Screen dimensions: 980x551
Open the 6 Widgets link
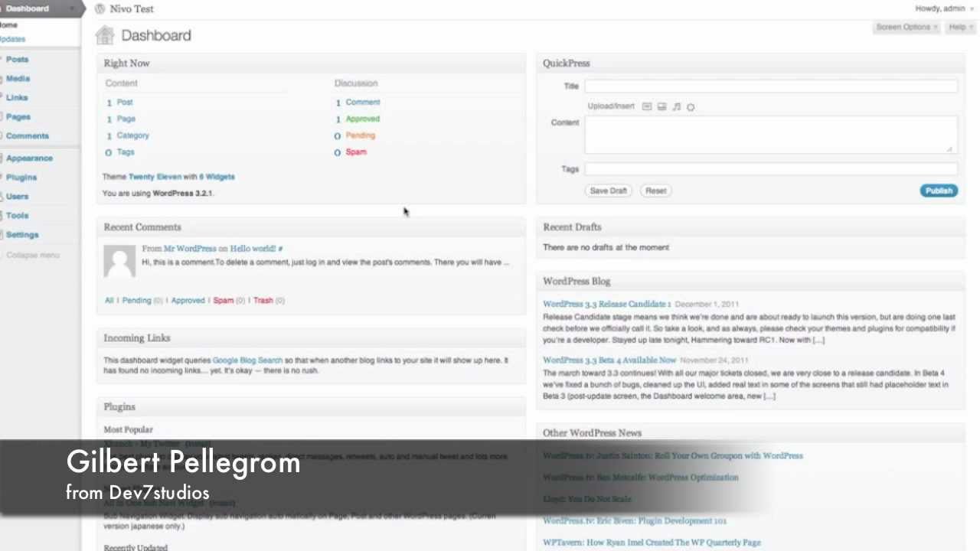[217, 177]
